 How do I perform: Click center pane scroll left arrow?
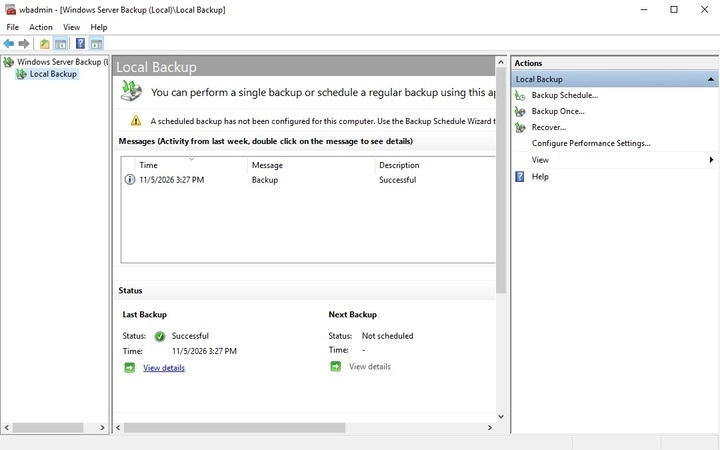(x=118, y=428)
